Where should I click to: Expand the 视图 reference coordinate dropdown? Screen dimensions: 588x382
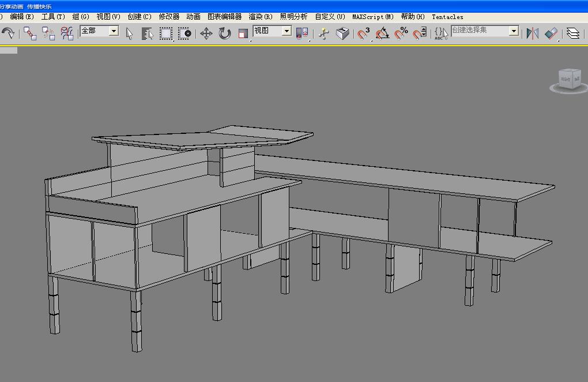tap(287, 31)
